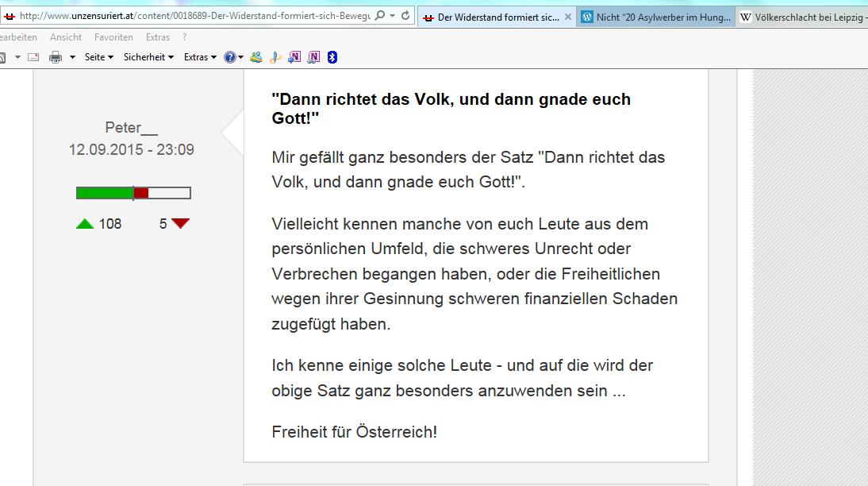Click the green upvote arrow
The width and height of the screenshot is (868, 486).
coord(85,224)
